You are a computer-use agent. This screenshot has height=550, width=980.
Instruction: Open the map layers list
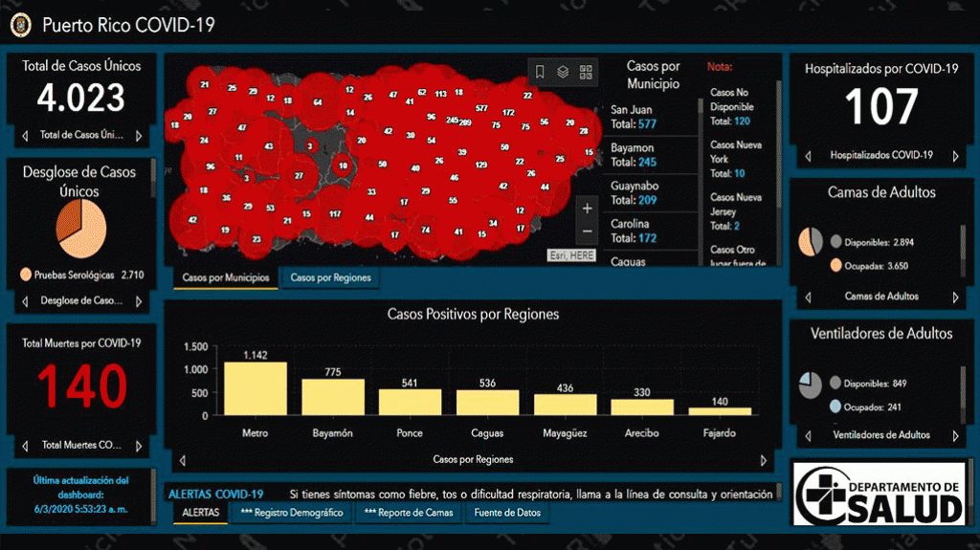(563, 72)
